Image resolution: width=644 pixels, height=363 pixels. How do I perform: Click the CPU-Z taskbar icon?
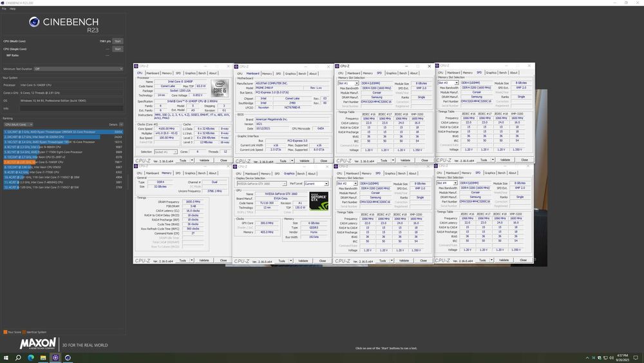(55, 358)
